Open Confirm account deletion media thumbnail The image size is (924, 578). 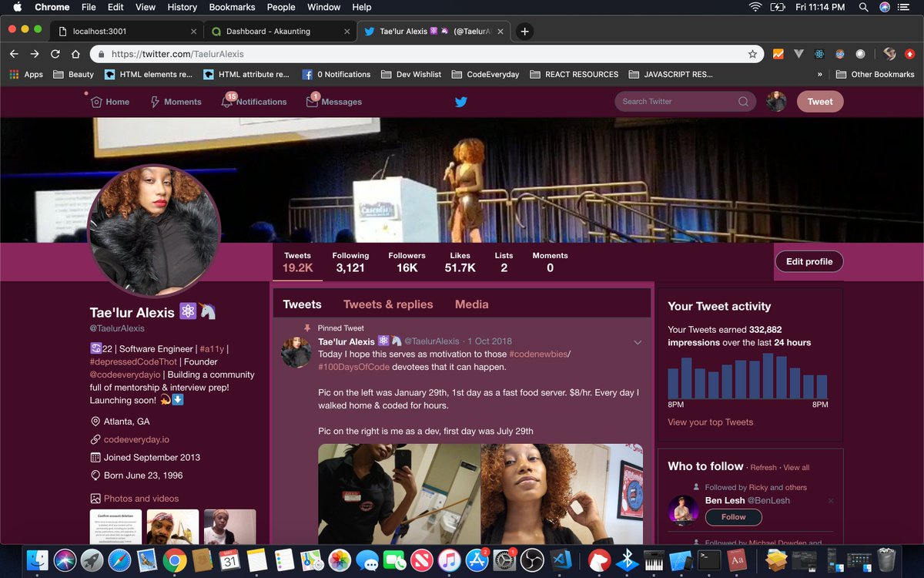tap(116, 527)
